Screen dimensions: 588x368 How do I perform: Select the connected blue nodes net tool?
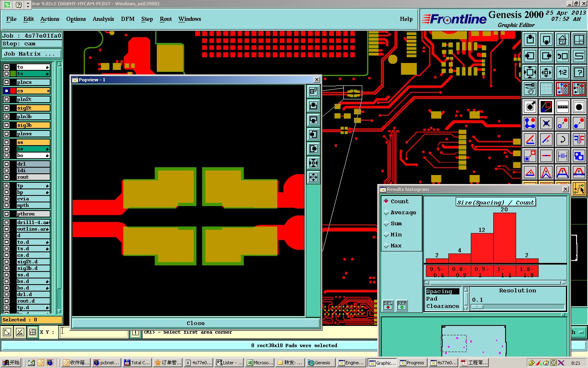click(530, 123)
